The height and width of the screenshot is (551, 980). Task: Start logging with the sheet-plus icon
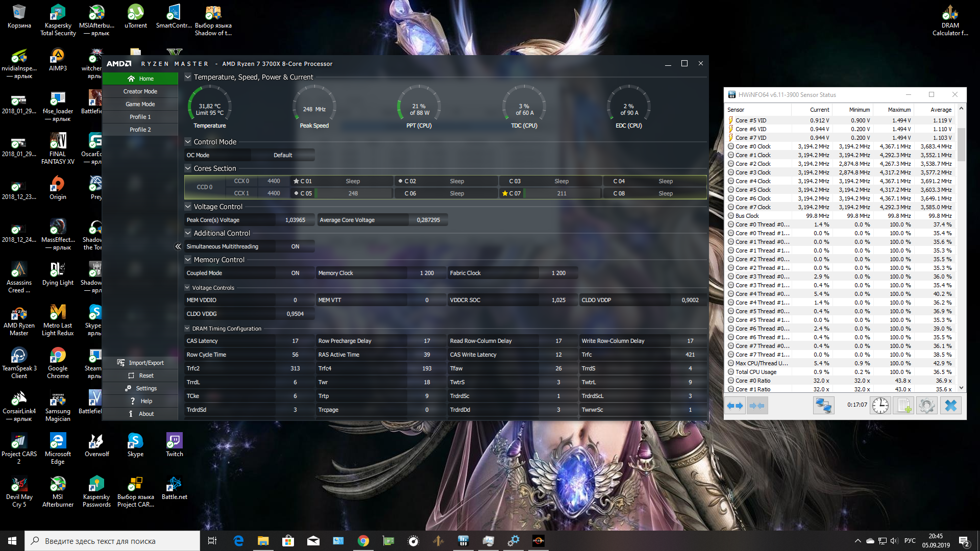(903, 406)
